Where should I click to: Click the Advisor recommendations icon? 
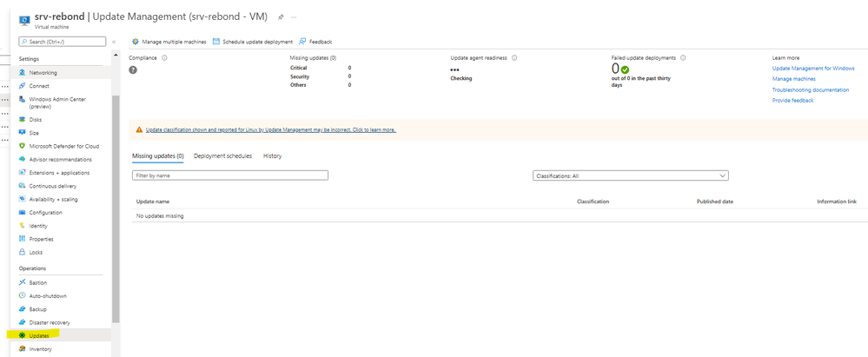(22, 160)
